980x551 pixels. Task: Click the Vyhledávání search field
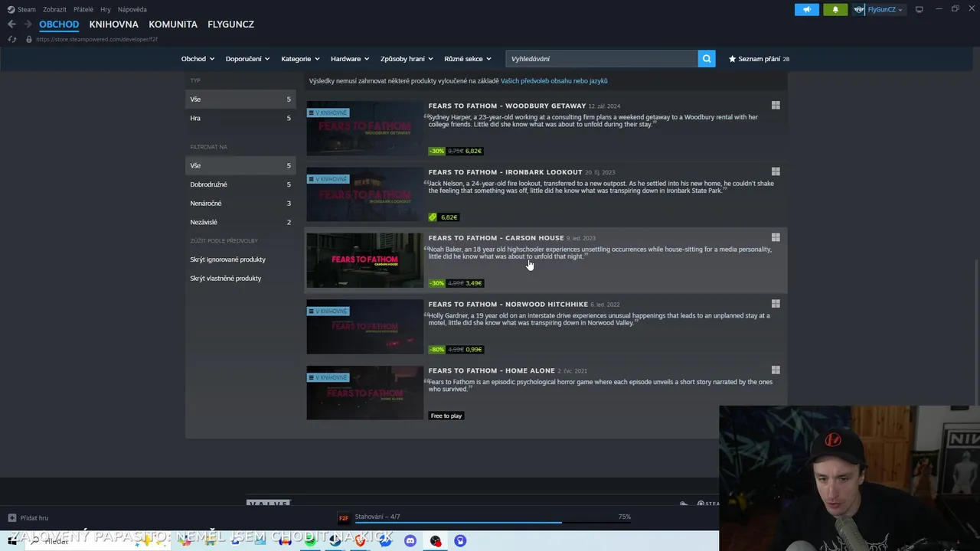coord(602,59)
